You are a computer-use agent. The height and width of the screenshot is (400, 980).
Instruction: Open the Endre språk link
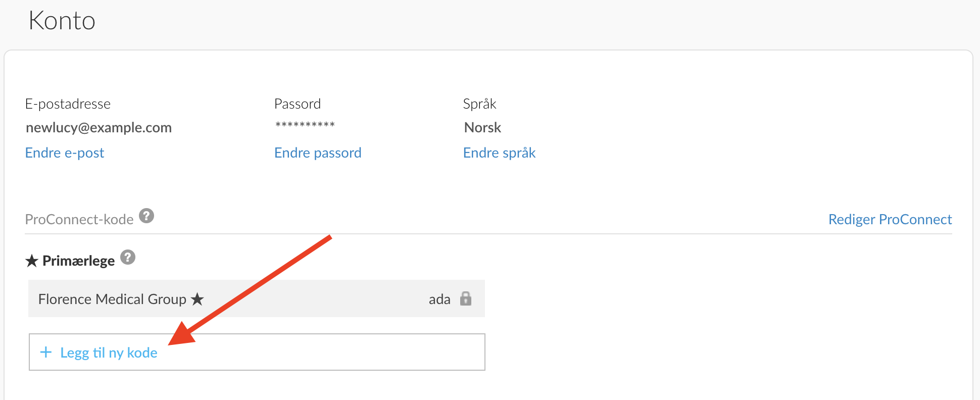coord(499,153)
